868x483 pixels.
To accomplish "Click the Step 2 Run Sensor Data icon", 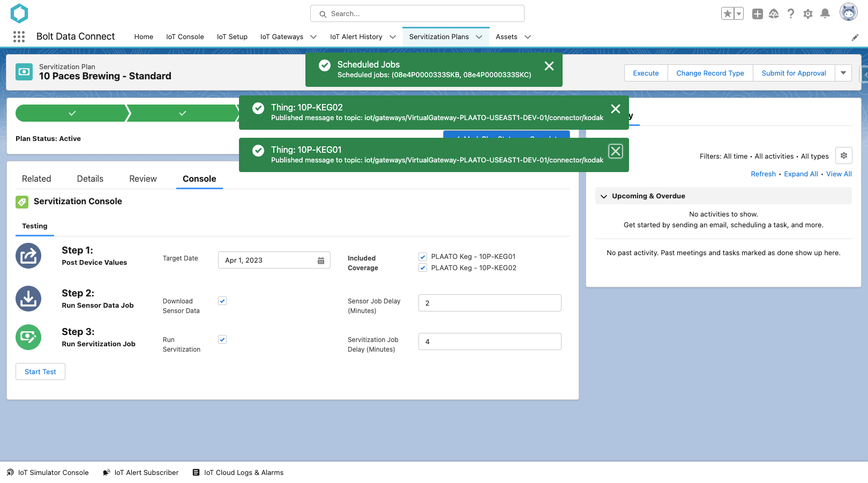I will [28, 299].
